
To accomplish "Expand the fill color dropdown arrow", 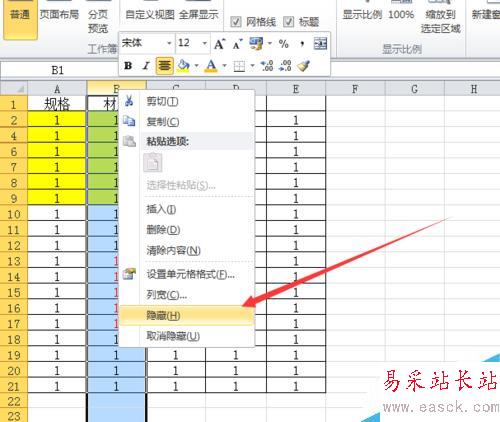I will click(197, 66).
